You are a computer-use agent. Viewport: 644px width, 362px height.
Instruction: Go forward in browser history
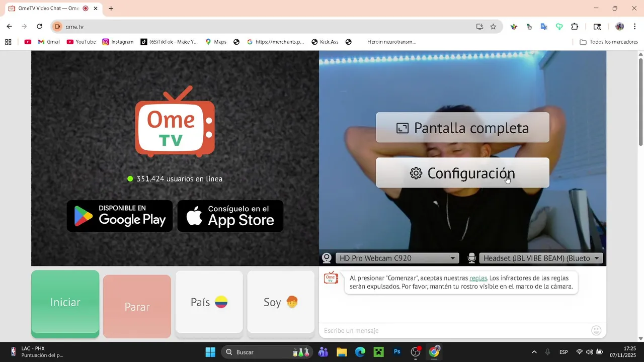[x=24, y=27]
